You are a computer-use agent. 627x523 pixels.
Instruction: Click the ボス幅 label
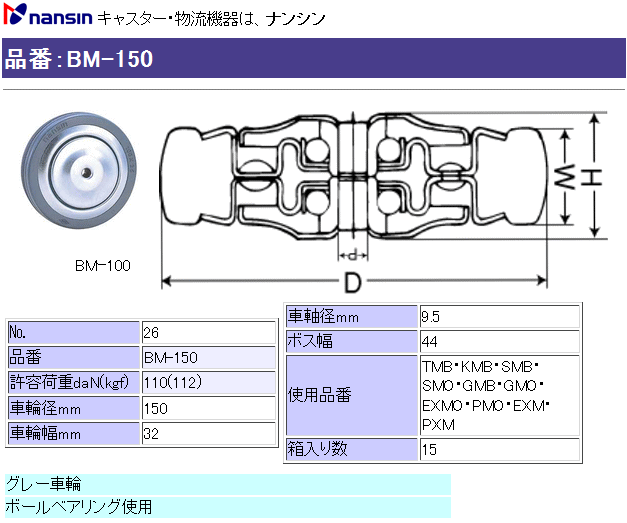310,341
